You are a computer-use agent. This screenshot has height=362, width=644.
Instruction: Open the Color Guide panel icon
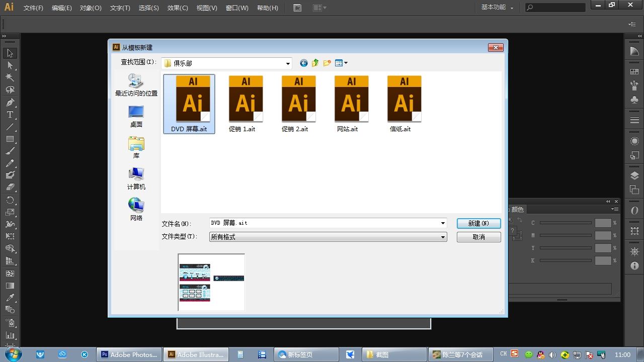(x=634, y=51)
